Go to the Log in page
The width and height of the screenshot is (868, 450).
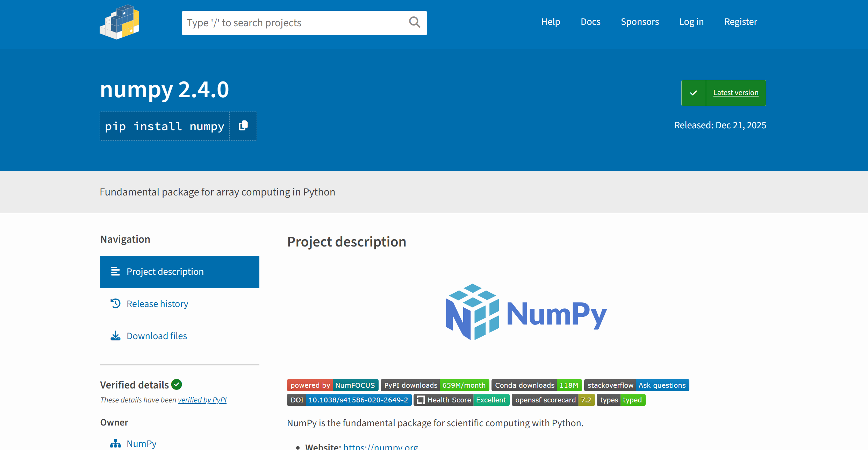click(691, 22)
